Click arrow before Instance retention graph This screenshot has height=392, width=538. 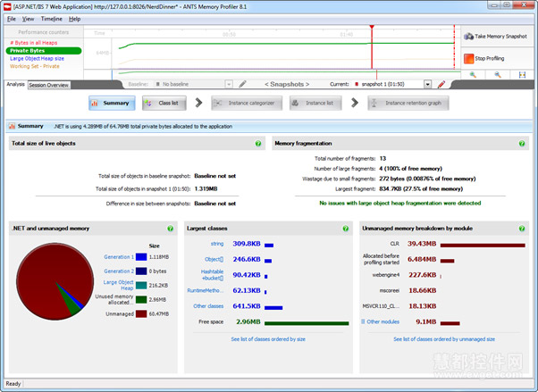point(355,103)
